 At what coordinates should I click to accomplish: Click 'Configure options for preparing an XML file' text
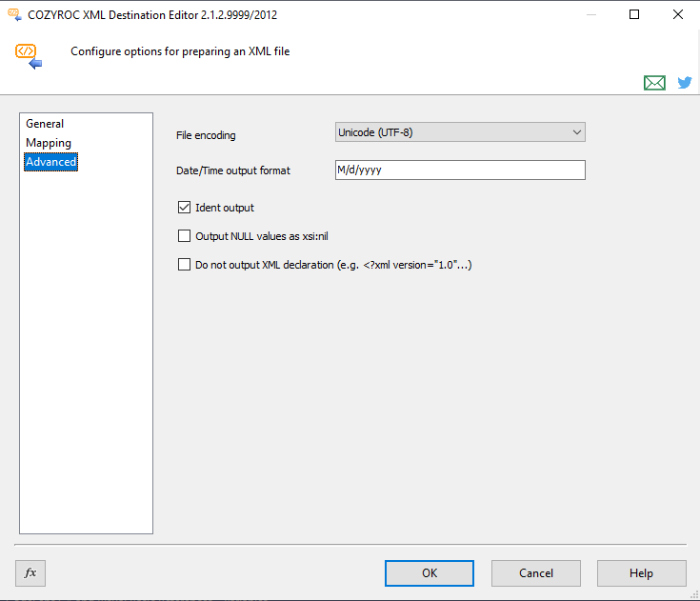180,51
